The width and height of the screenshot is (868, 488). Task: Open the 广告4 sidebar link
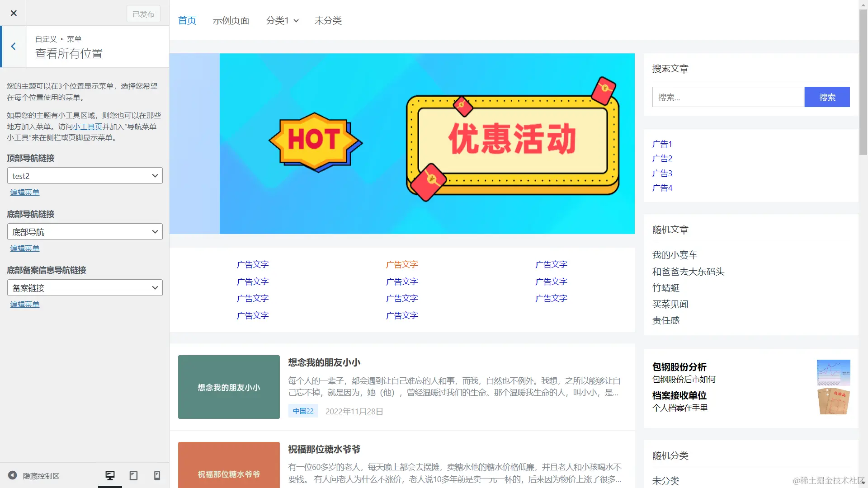662,188
